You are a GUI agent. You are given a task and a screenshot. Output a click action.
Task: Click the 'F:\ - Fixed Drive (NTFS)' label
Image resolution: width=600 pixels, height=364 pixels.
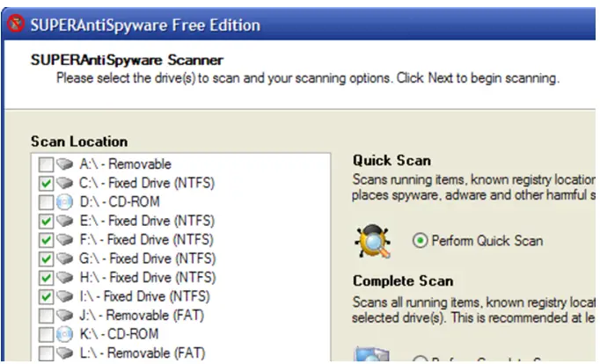click(147, 239)
